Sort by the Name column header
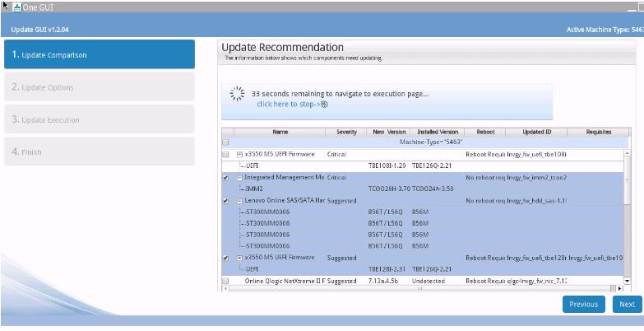Viewport: 644px width, 331px height. [x=280, y=132]
